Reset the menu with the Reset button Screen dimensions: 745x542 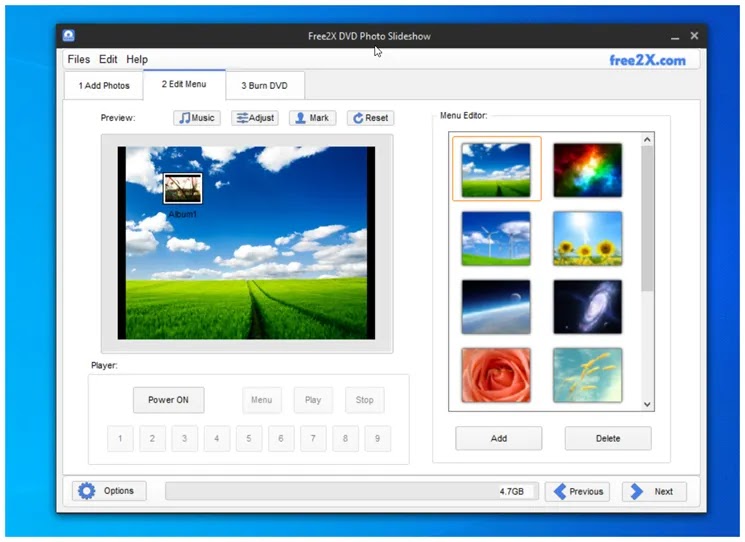point(371,118)
